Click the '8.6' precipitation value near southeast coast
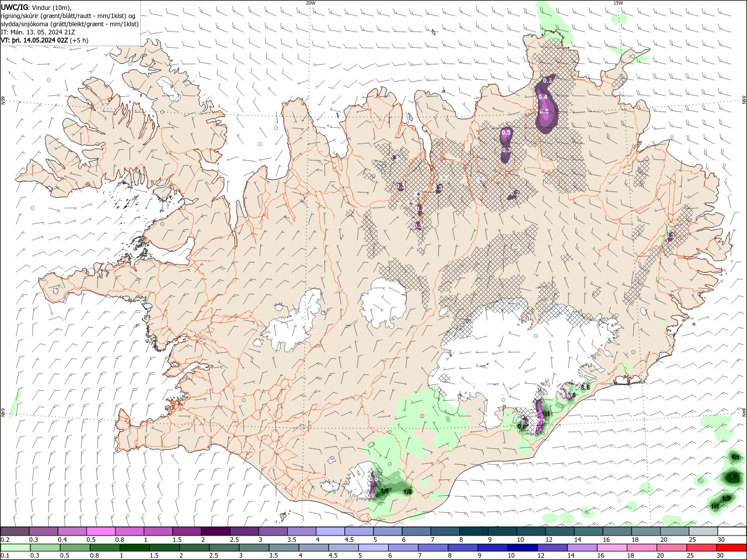Screen dimensions: 747x560 pos(585,387)
